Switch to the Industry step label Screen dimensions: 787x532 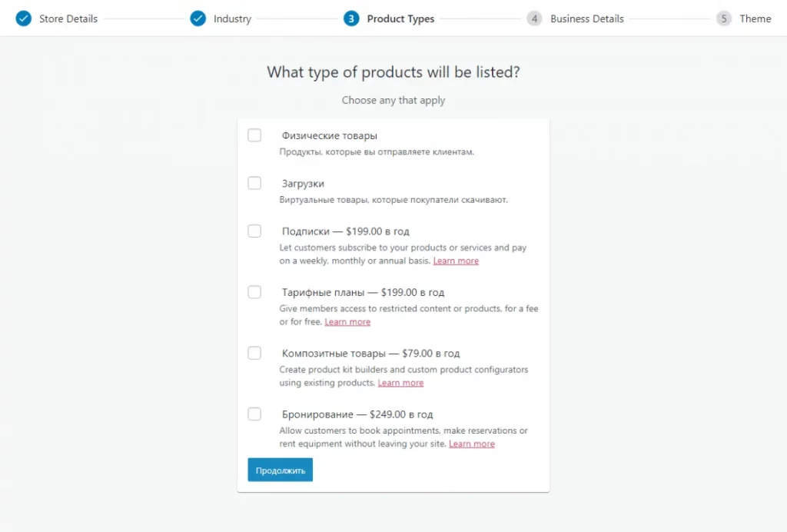coord(232,18)
